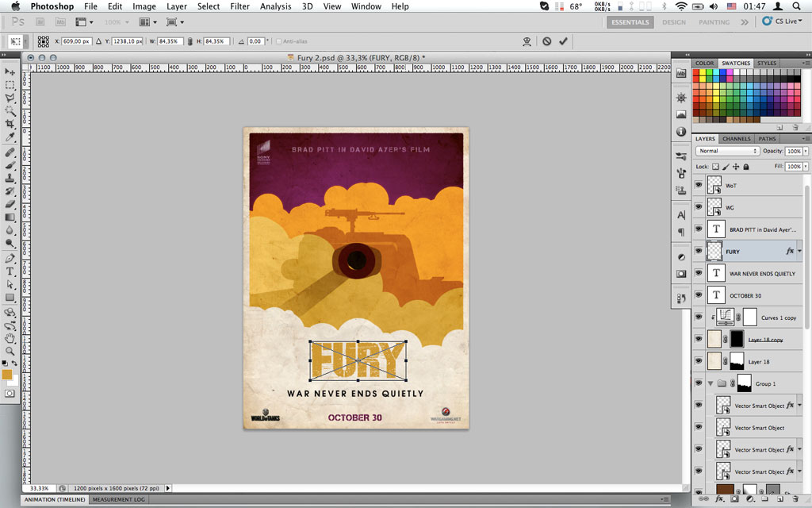Select the Polygonal Lasso tool

point(10,98)
